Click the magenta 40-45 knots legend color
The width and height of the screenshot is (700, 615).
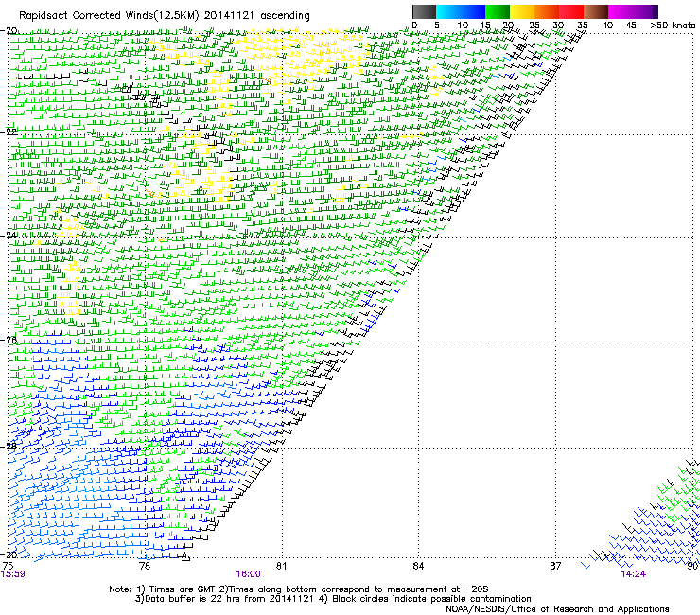621,11
